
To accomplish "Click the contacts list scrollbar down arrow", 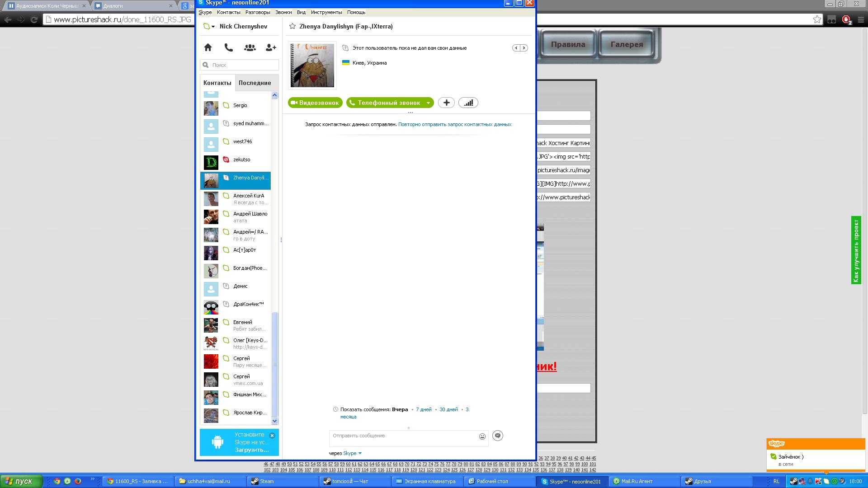I will (274, 421).
